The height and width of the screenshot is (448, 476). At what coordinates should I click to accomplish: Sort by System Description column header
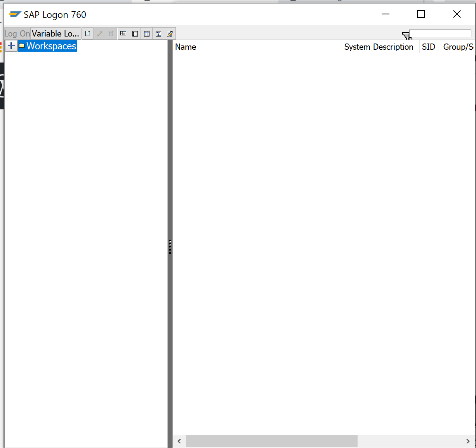tap(379, 47)
